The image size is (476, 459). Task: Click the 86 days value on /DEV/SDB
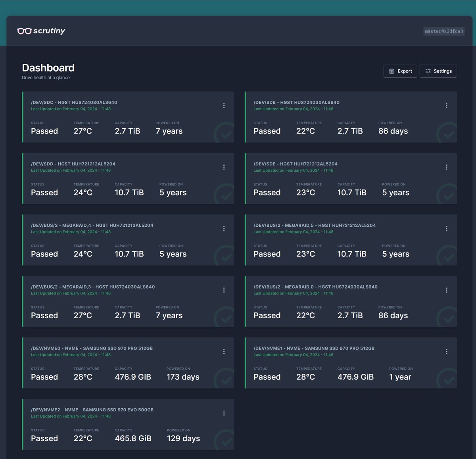click(393, 131)
